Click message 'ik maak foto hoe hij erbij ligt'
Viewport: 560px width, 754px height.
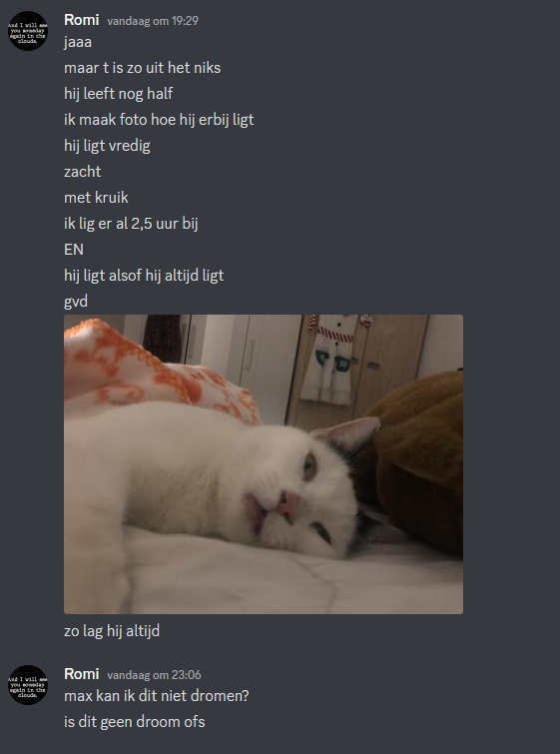[x=159, y=120]
